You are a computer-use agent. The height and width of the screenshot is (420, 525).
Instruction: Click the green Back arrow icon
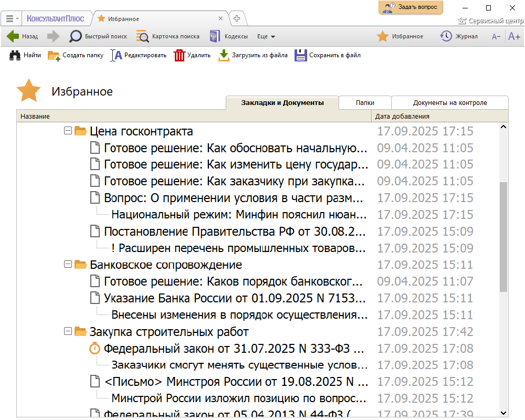coord(13,36)
